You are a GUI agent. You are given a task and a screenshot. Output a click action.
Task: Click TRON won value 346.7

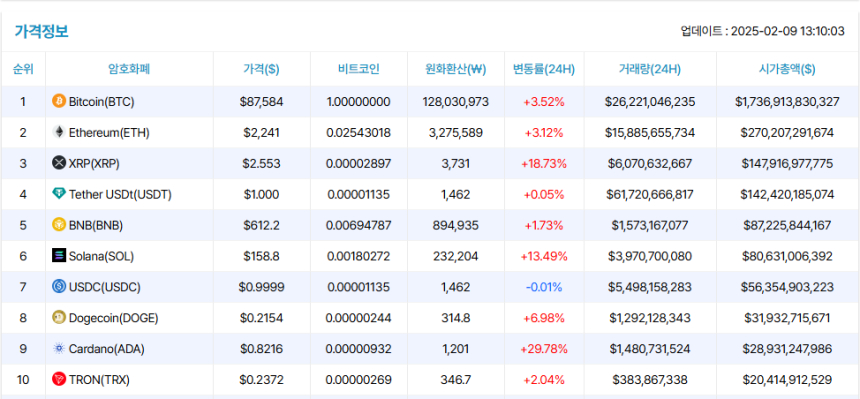click(x=456, y=380)
